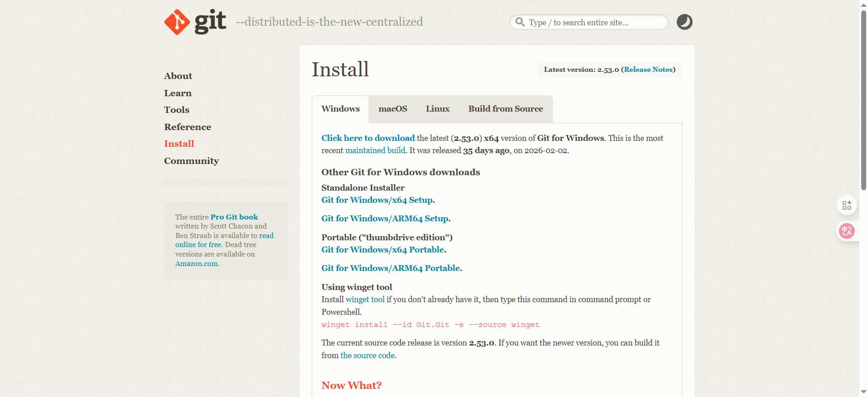Click the 'git' wordmark text in header
The image size is (868, 397).
tap(210, 22)
